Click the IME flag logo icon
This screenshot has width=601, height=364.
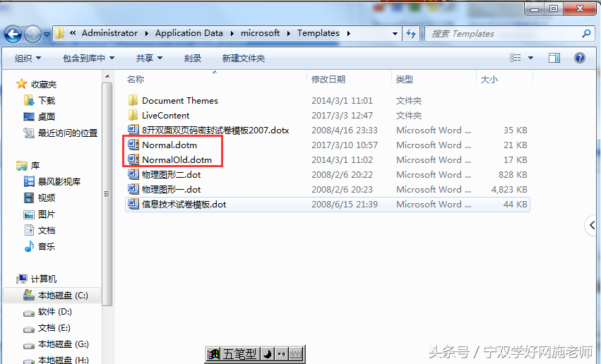coord(213,354)
